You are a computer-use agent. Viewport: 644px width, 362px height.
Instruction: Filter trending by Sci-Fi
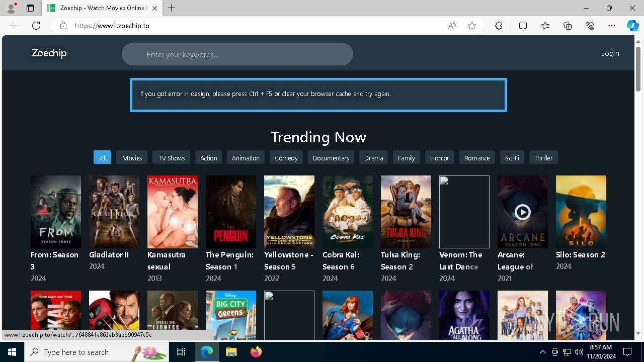[x=512, y=157]
